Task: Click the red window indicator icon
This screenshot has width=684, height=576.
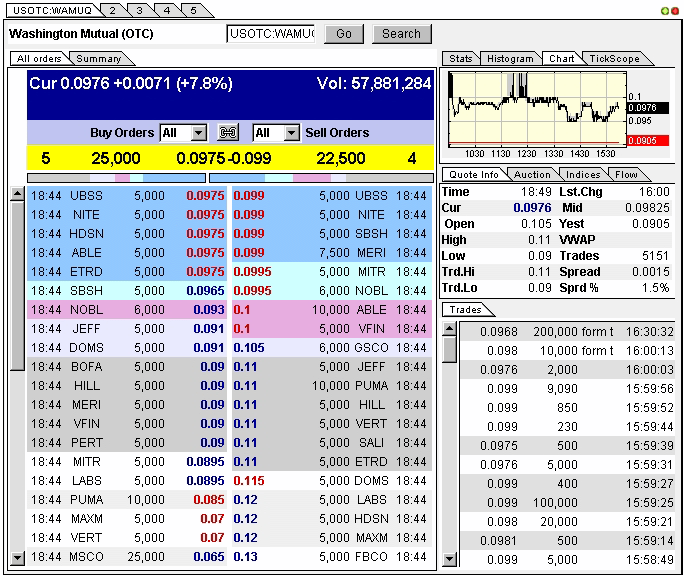Action: (675, 11)
